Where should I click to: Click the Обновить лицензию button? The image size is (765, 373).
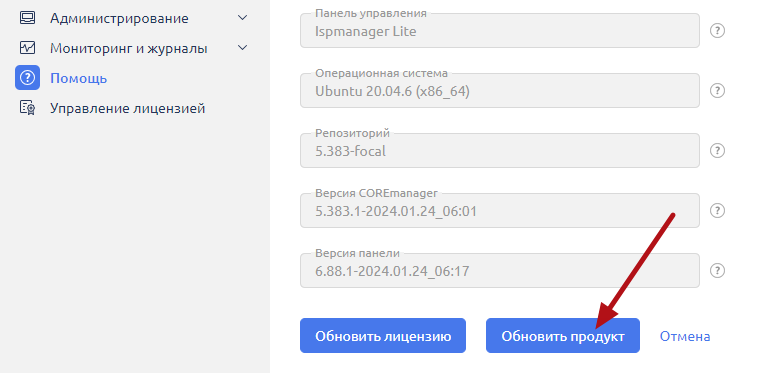coord(383,336)
